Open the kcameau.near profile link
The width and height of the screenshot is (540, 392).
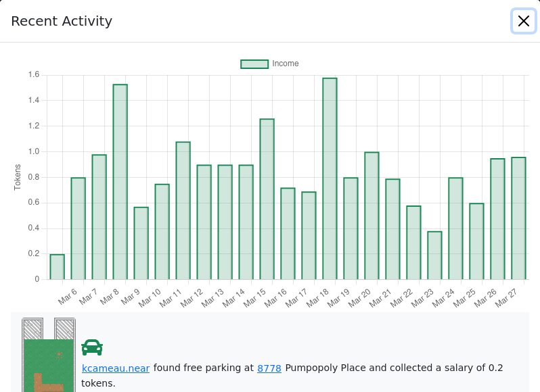click(116, 368)
